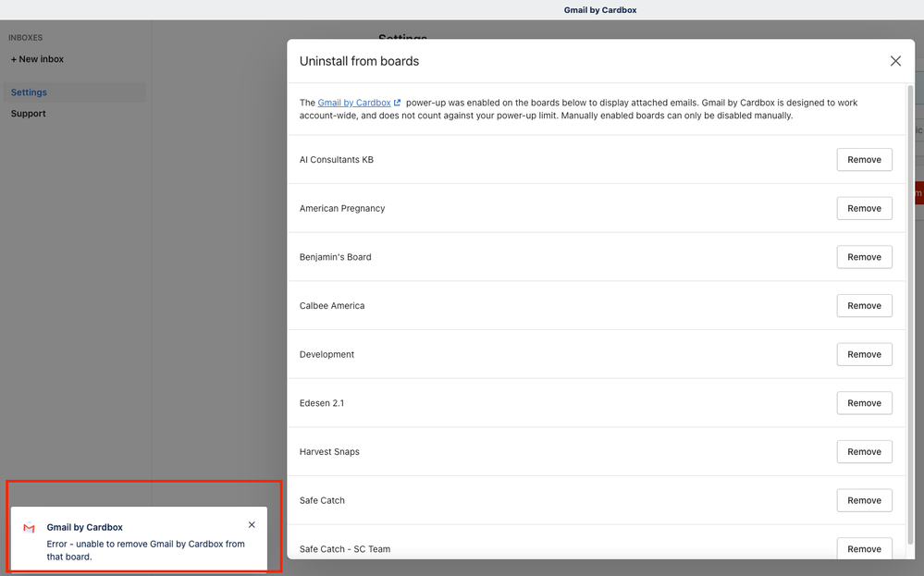Click the Safe Catch - SC Team board name

point(345,549)
